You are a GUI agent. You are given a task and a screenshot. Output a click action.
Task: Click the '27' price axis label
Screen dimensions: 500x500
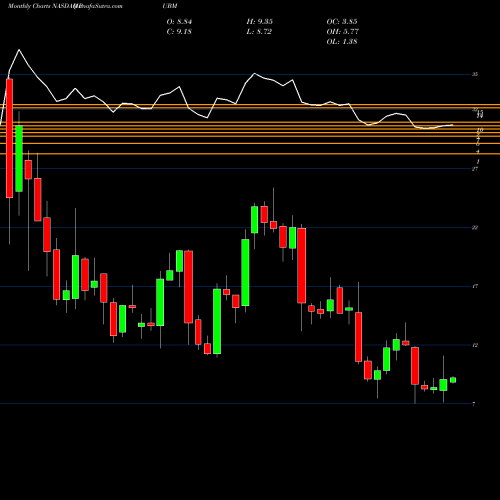point(475,169)
